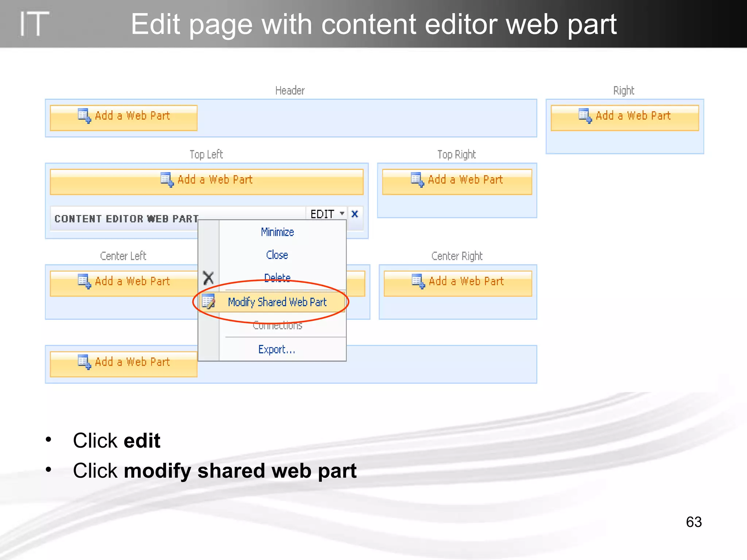This screenshot has height=560, width=747.
Task: Click the Top Left zone label
Action: (206, 155)
